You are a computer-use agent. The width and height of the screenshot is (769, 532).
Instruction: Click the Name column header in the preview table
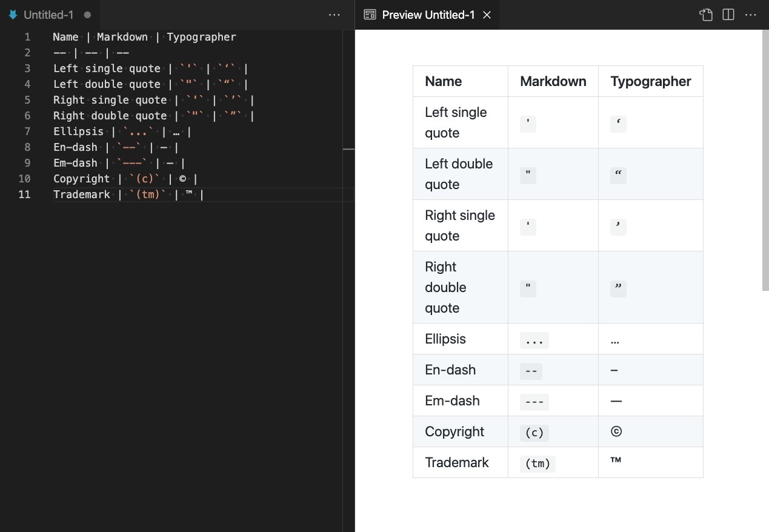[443, 81]
